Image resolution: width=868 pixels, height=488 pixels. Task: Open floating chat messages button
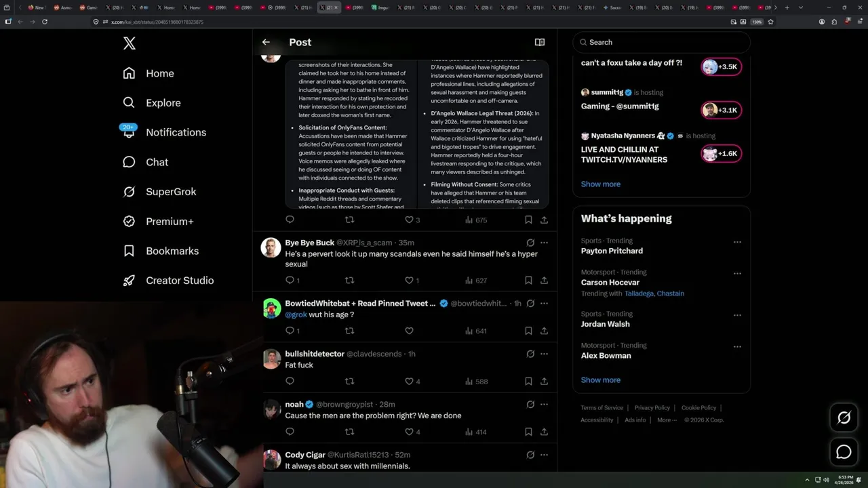click(844, 452)
